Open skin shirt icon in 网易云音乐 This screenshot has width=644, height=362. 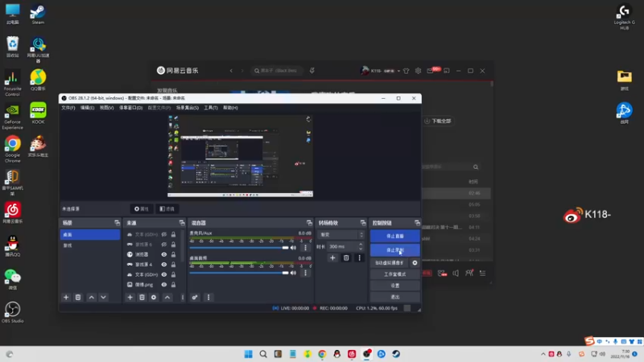pyautogui.click(x=407, y=71)
